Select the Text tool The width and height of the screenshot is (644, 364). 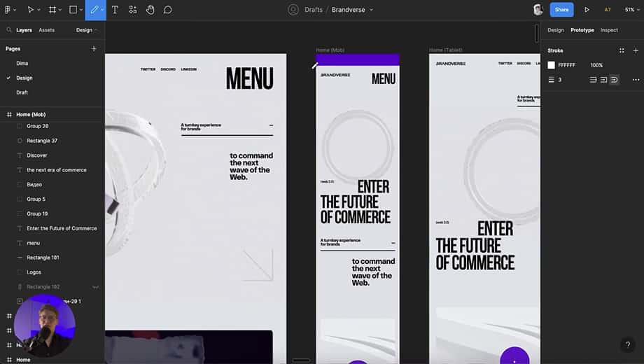point(115,9)
